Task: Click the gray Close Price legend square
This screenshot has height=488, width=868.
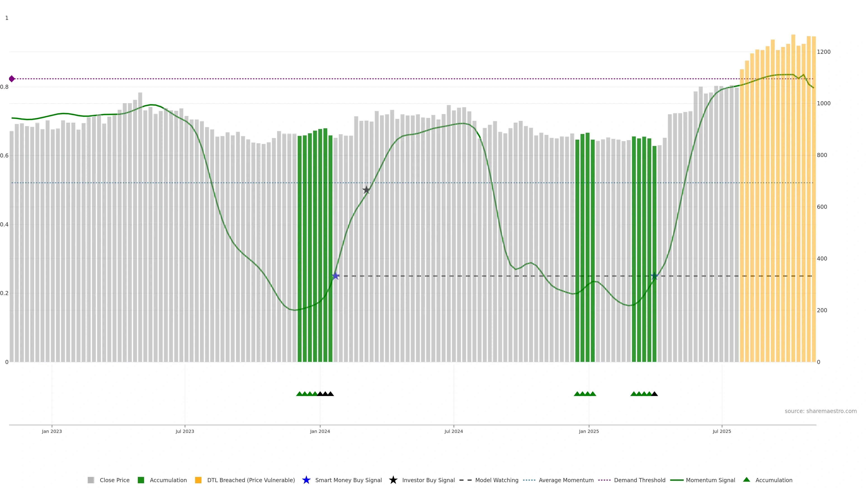Action: tap(91, 480)
